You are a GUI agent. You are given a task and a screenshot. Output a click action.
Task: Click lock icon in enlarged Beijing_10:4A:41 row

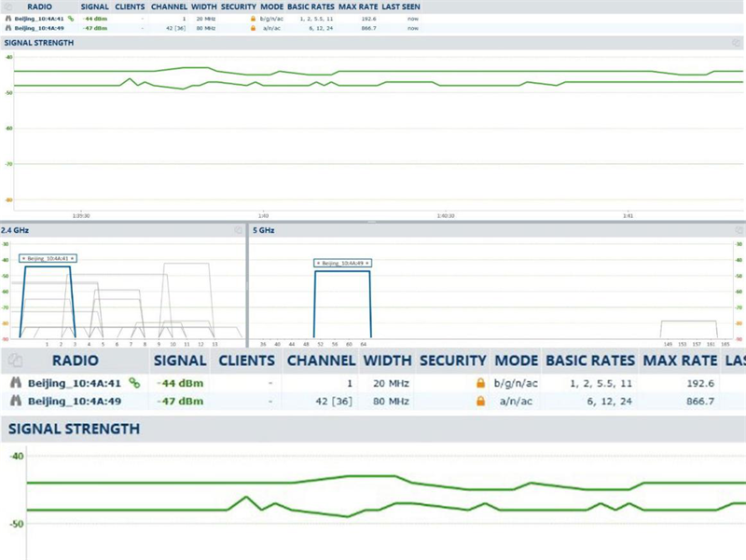(480, 383)
